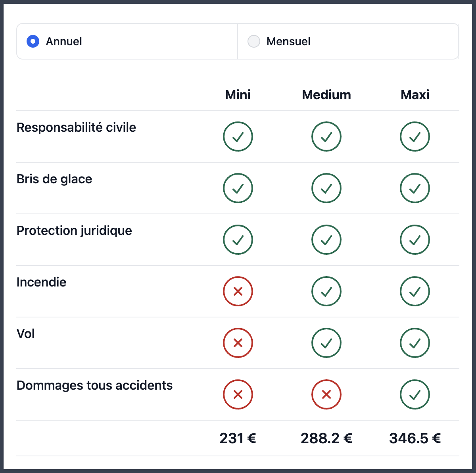The image size is (476, 473).
Task: Click the Maxi price 346.5 €
Action: [415, 438]
